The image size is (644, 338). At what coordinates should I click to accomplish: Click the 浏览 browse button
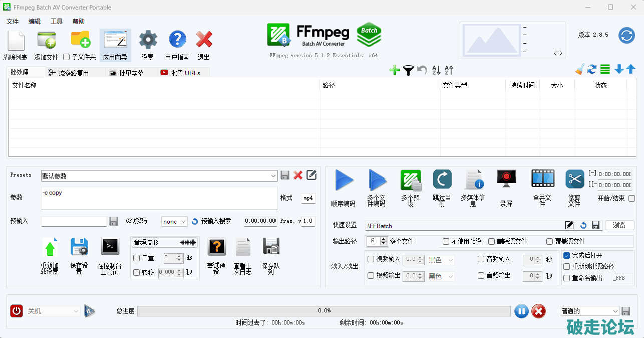tap(619, 226)
